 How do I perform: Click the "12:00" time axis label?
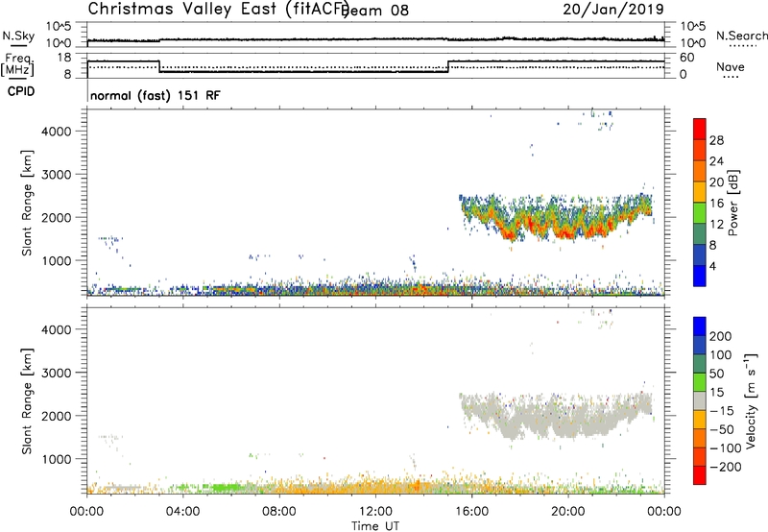click(375, 511)
